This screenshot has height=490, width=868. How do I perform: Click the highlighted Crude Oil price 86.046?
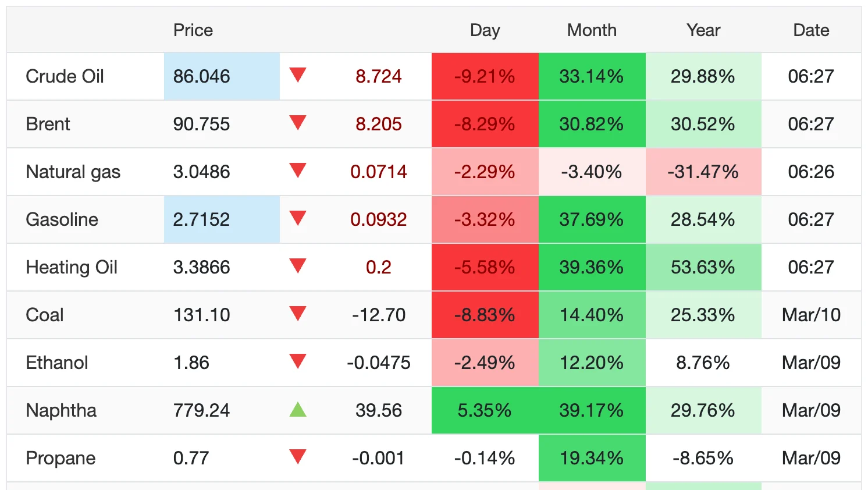click(202, 76)
